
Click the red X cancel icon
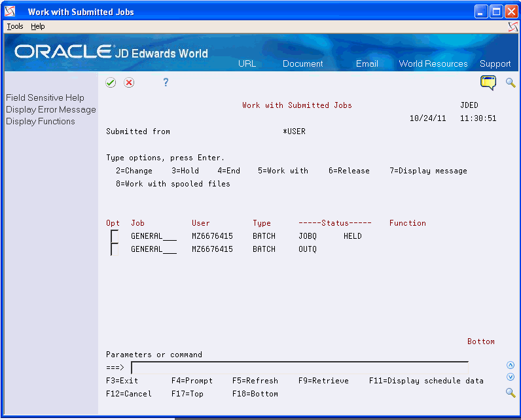click(x=129, y=82)
